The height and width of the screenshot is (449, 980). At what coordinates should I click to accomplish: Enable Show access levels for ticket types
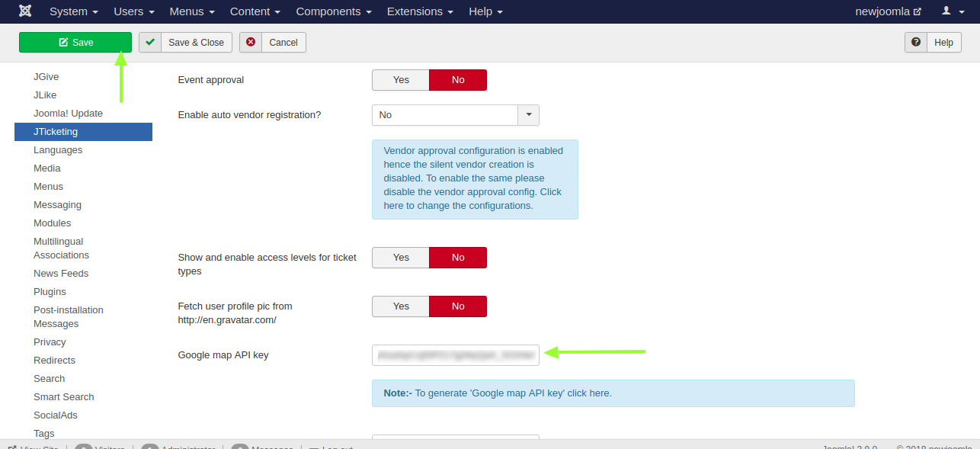401,258
